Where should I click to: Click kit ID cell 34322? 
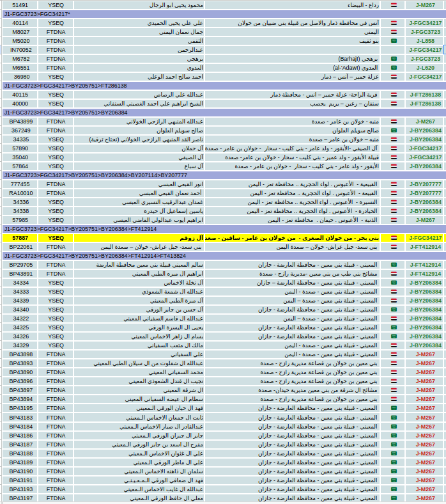21,319
